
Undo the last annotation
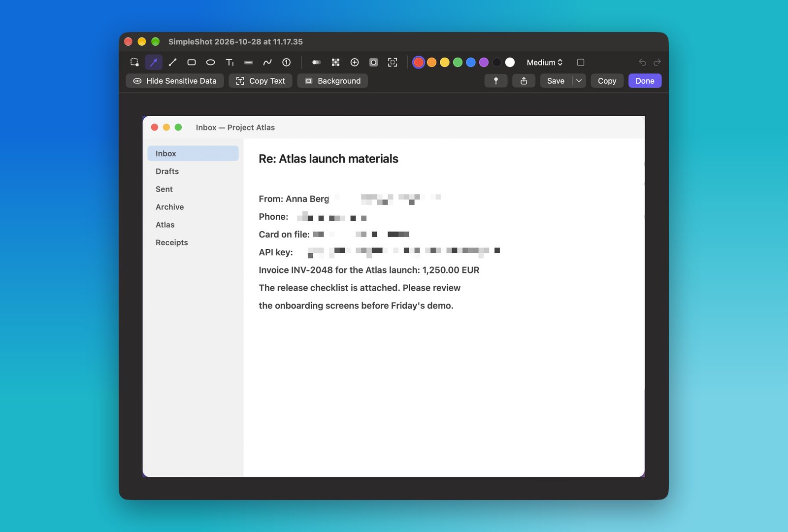pos(642,63)
